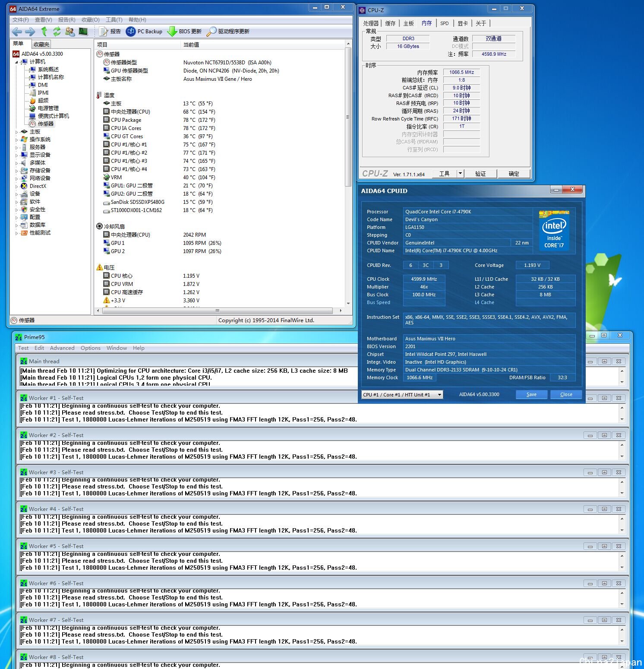This screenshot has height=669, width=644.
Task: Click the green Refresh icon in AIDA64
Action: coord(57,31)
